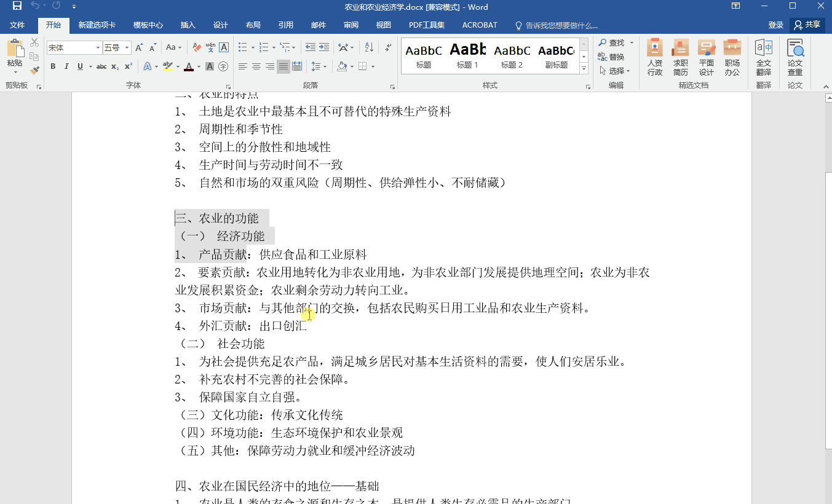The height and width of the screenshot is (504, 832).
Task: Open the phonetic guide (wén) tool
Action: click(210, 47)
